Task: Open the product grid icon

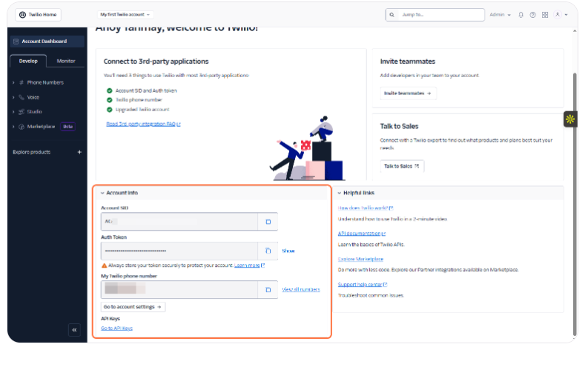Action: [x=545, y=15]
